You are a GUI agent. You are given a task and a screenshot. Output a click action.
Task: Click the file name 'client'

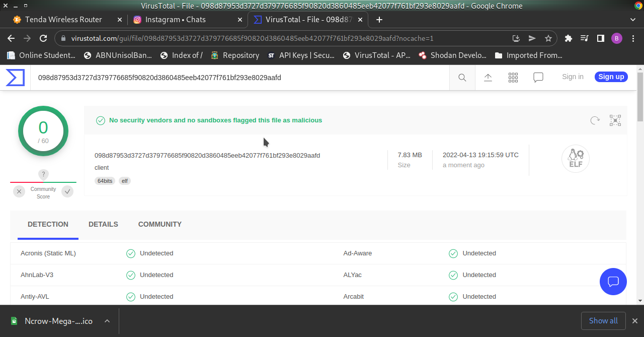[x=102, y=168]
